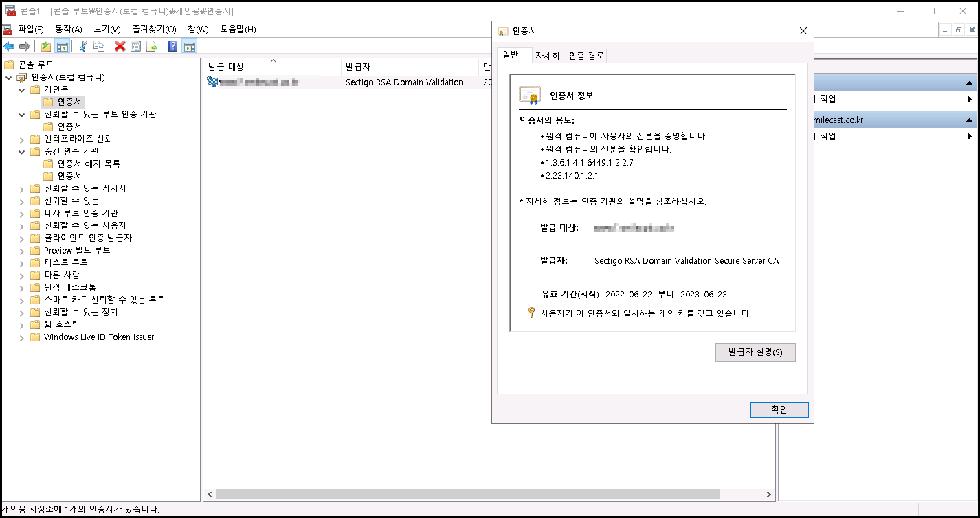
Task: Click the certificate badge icon beside 인증서 정보
Action: [x=530, y=95]
